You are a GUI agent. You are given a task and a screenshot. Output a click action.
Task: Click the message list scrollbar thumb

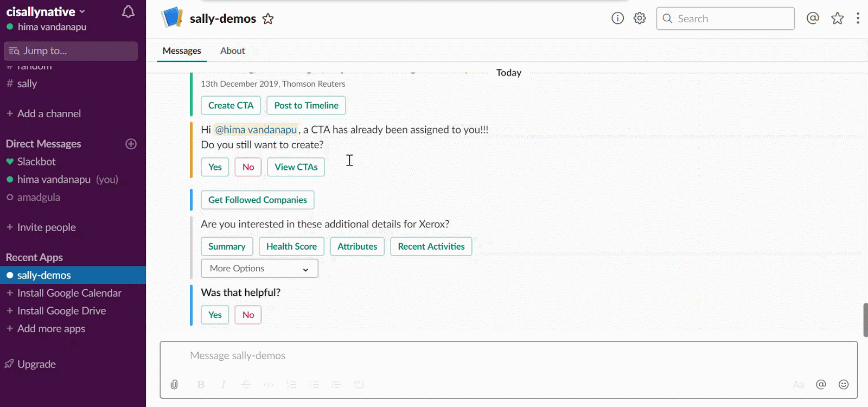(x=865, y=320)
